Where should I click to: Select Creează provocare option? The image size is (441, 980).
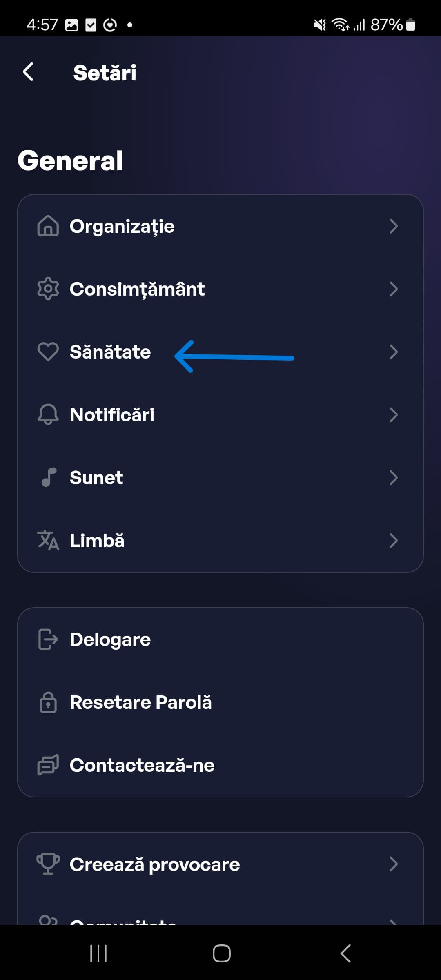tap(155, 864)
